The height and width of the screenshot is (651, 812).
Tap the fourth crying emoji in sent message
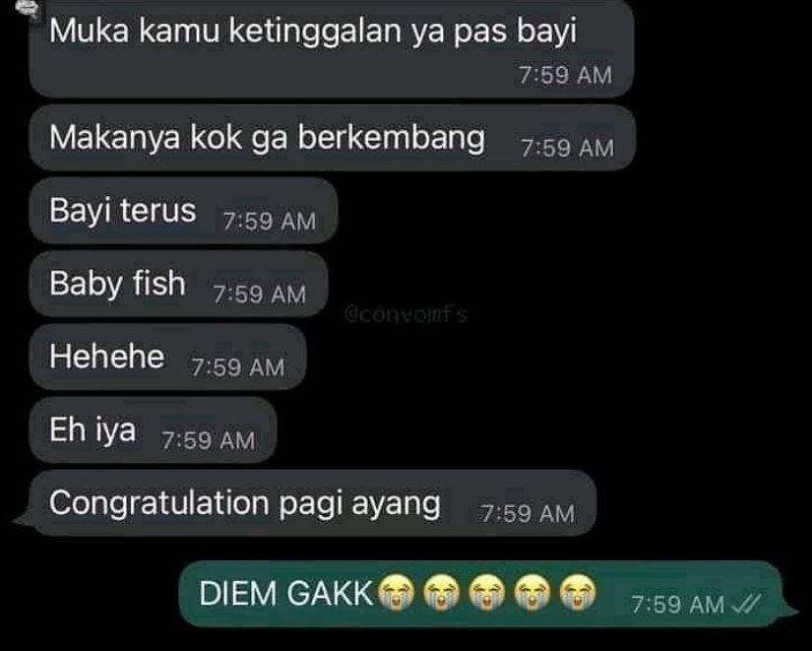531,592
